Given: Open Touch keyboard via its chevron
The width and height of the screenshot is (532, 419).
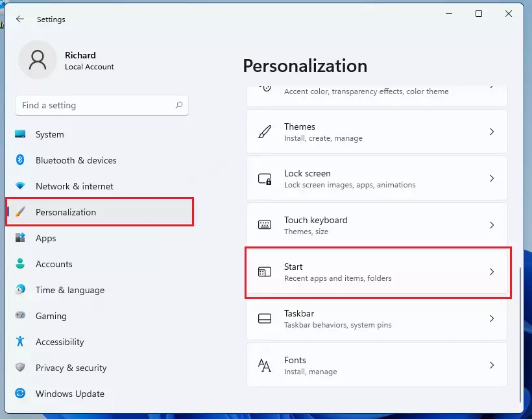Looking at the screenshot, I should tap(492, 225).
